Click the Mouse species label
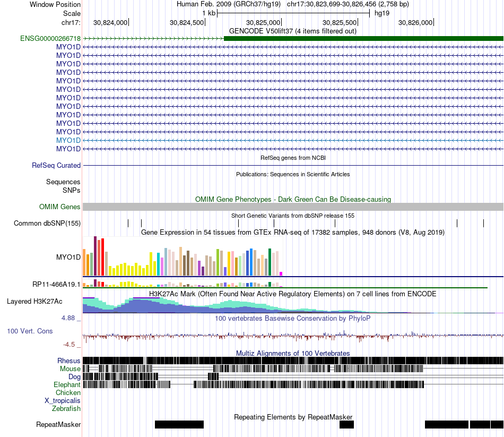 coord(70,369)
